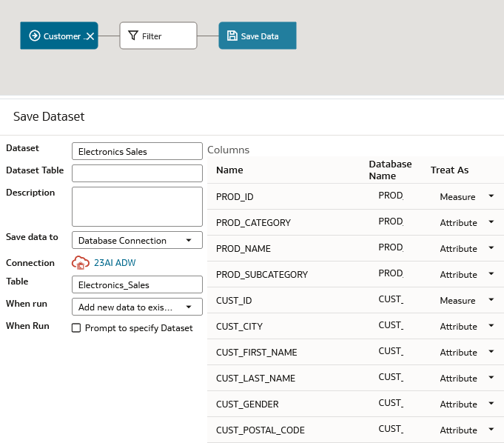Open Treat As dropdown for CUST_POSTAL_CODE

(x=491, y=430)
